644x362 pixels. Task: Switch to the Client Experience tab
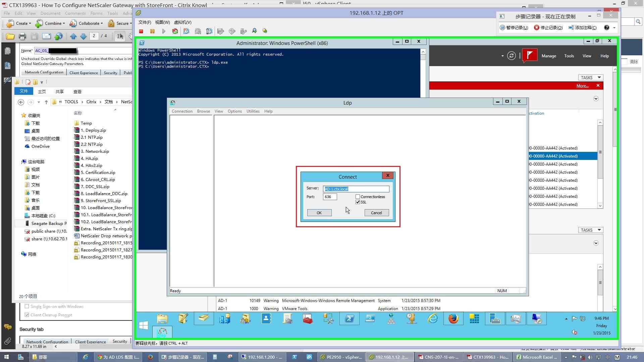point(84,73)
